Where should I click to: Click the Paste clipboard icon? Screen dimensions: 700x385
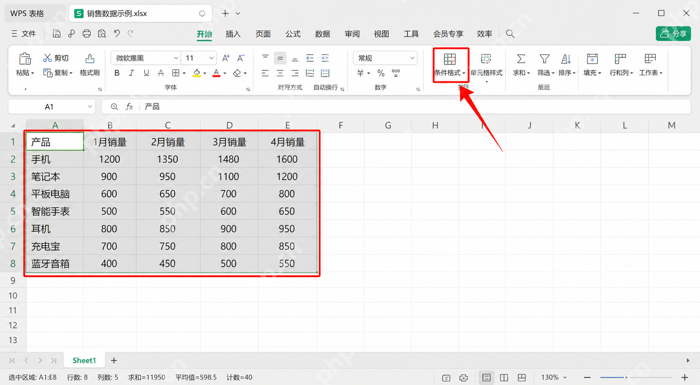tap(25, 59)
